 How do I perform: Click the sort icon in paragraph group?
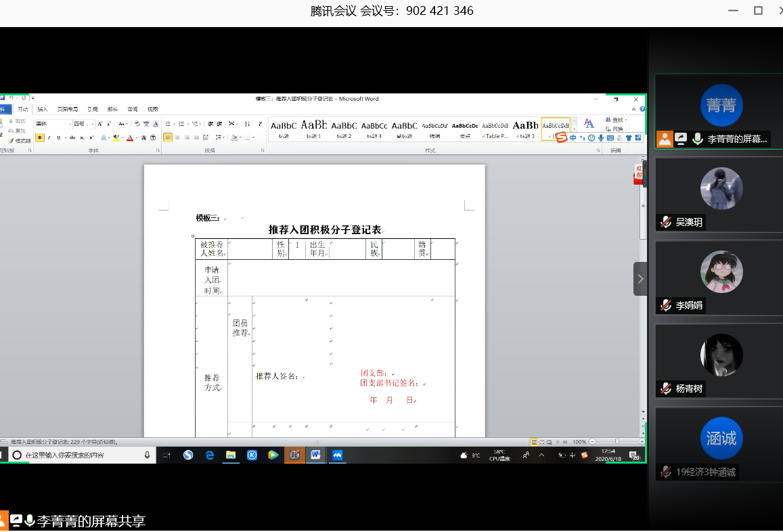pos(247,124)
